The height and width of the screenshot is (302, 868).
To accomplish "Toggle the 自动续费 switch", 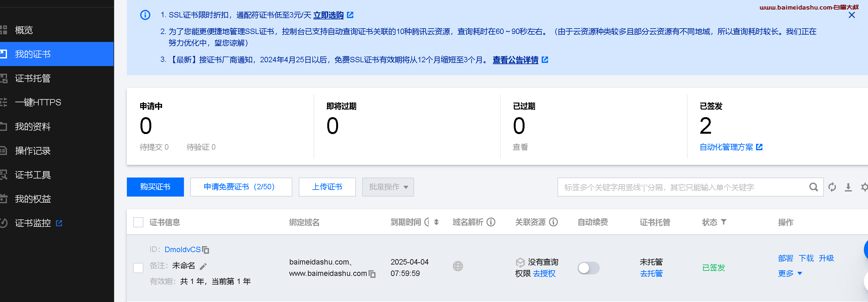I will click(x=588, y=268).
